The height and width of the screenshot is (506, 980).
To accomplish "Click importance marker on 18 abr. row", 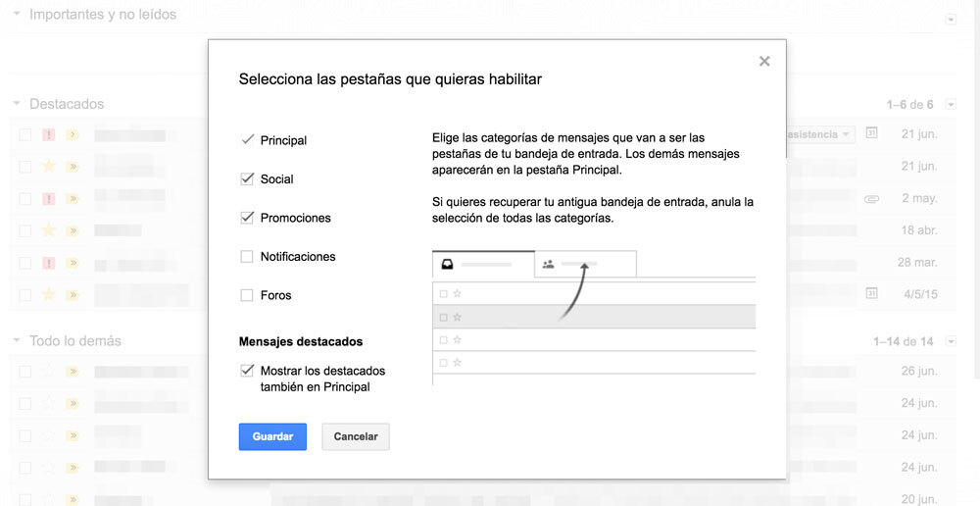I will (73, 230).
